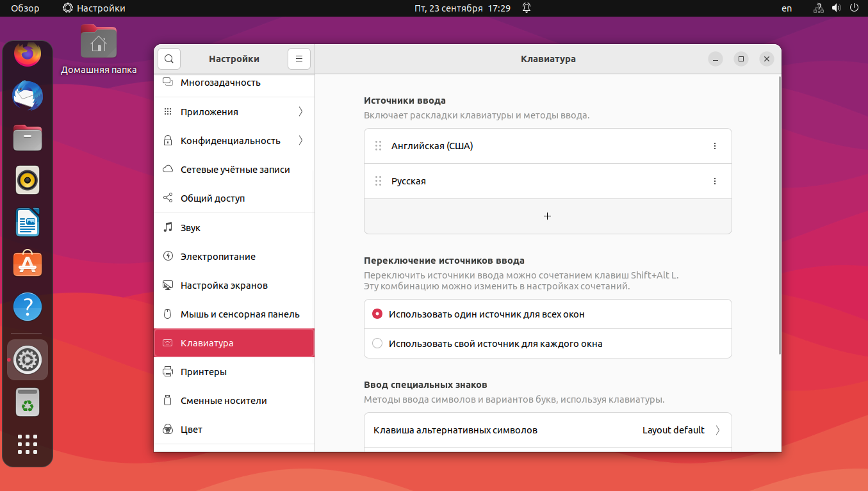Viewport: 868px width, 491px height.
Task: Open three-dot menu for Русская layout
Action: click(715, 181)
